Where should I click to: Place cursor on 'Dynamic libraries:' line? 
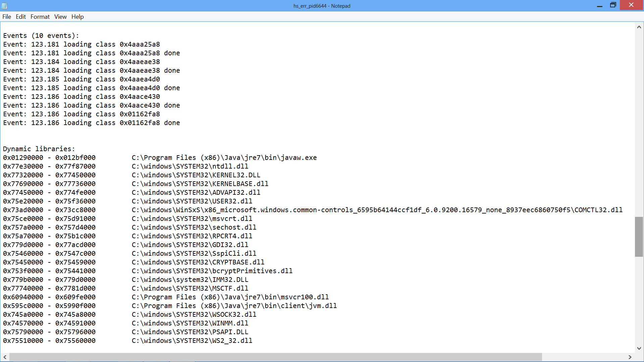click(39, 149)
